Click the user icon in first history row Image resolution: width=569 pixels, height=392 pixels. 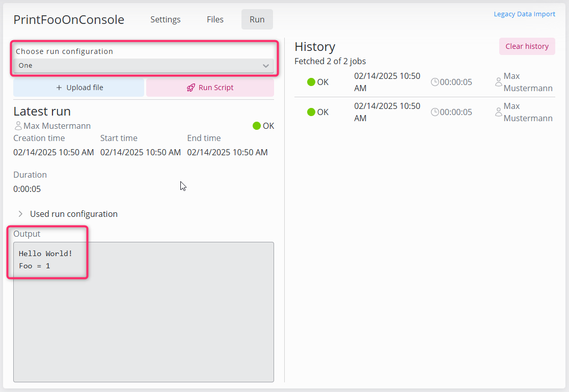[498, 82]
